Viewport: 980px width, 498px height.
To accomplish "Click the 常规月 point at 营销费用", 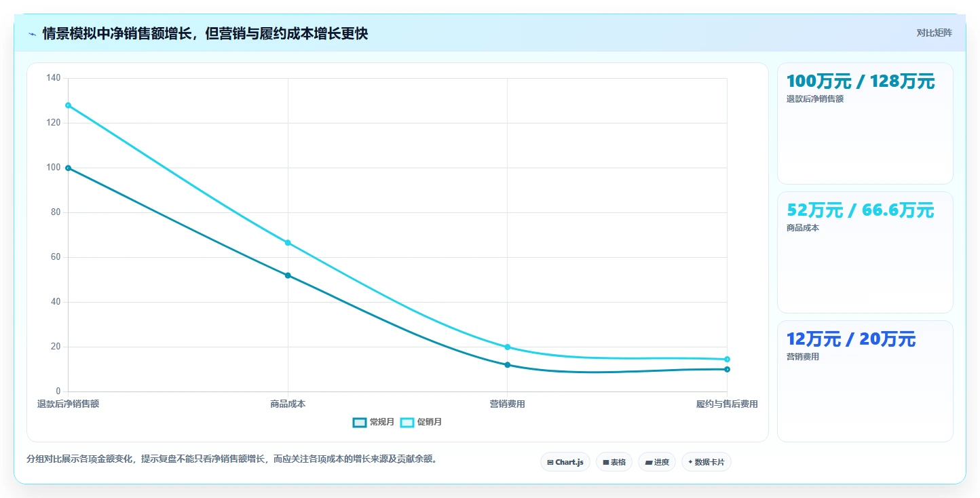I will tap(507, 365).
